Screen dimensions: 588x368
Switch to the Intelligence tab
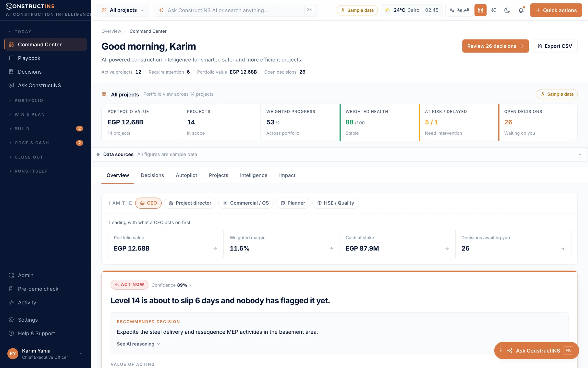(254, 175)
